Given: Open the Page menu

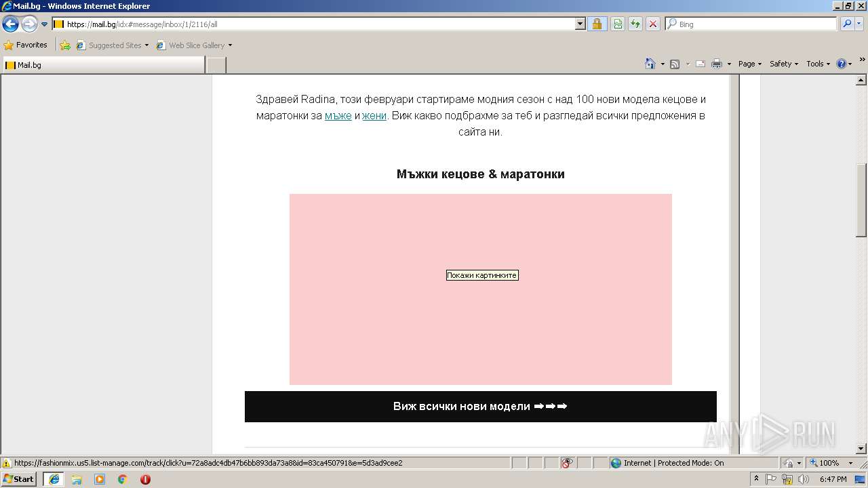Looking at the screenshot, I should click(x=750, y=64).
